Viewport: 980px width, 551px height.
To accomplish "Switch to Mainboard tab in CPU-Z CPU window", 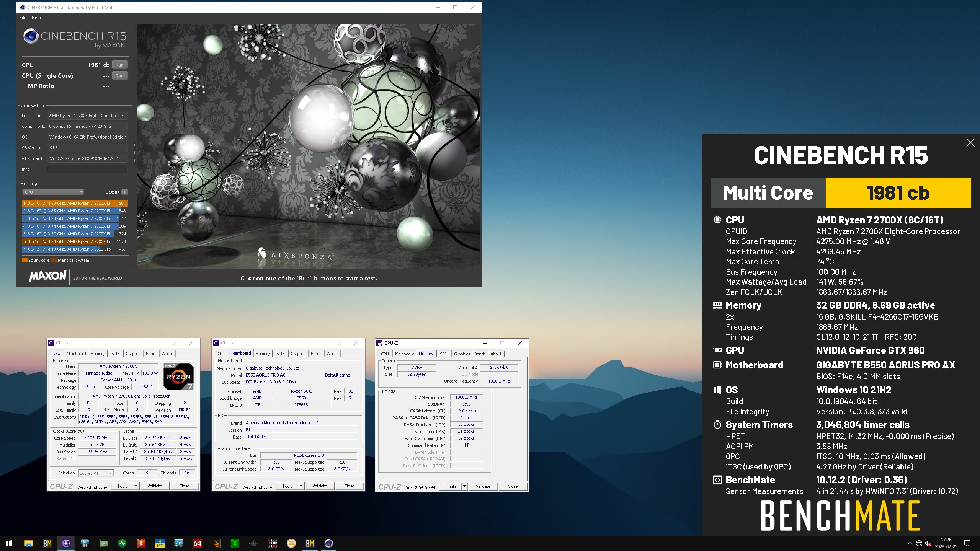I will pyautogui.click(x=76, y=354).
